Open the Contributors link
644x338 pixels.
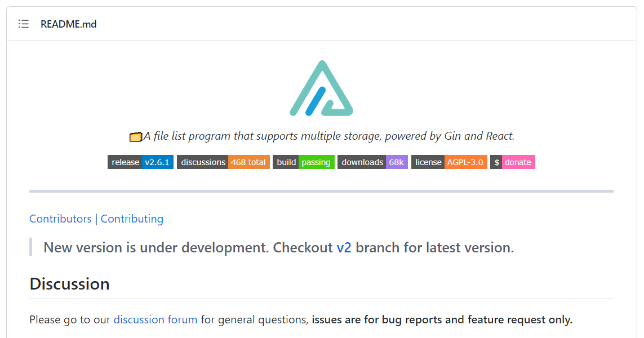coord(60,219)
